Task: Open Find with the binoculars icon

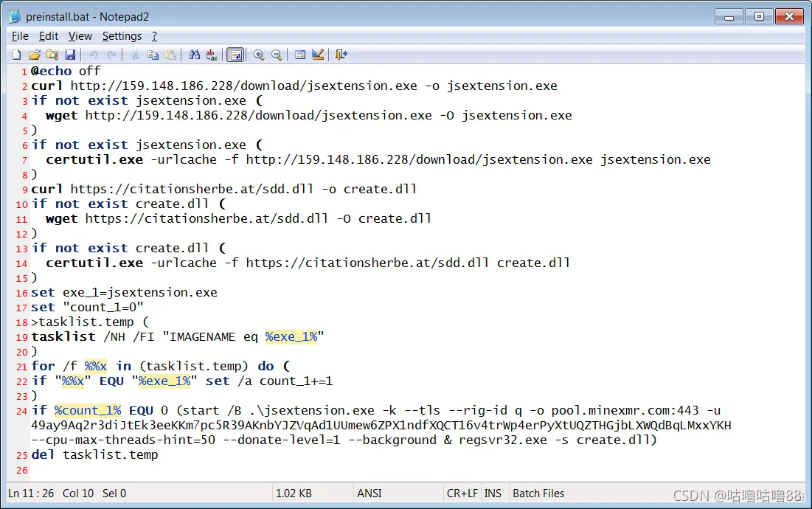Action: point(194,55)
